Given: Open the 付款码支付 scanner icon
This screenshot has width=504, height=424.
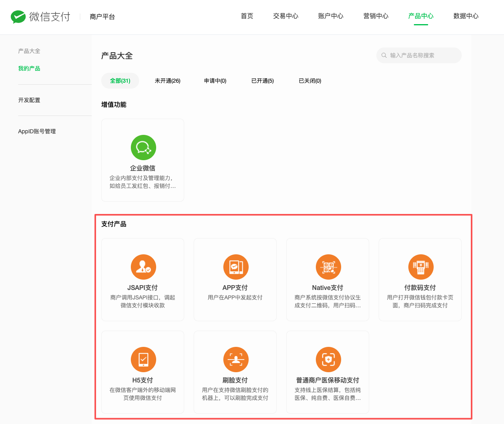Looking at the screenshot, I should (421, 267).
